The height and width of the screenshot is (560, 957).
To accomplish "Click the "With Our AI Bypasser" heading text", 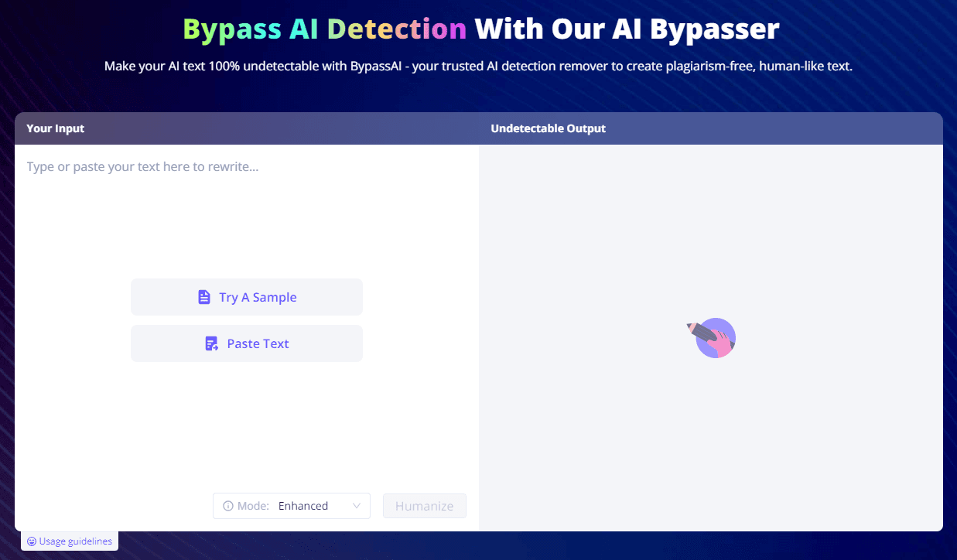I will (x=627, y=29).
